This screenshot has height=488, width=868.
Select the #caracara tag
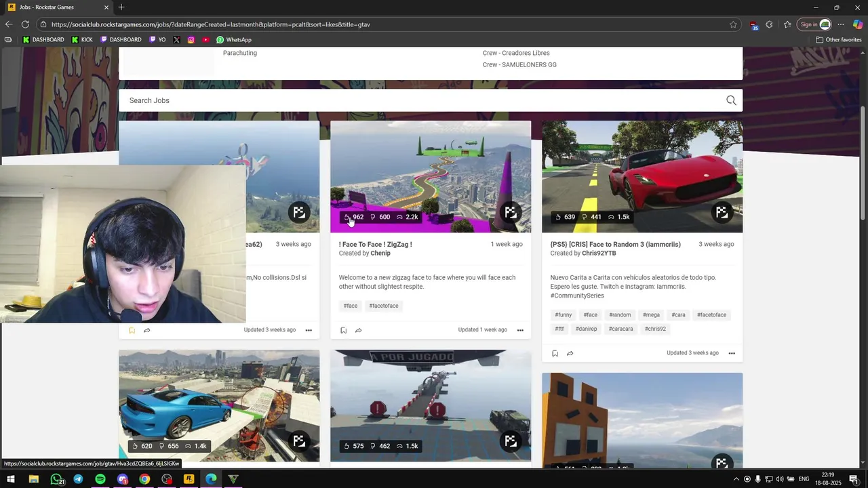(x=621, y=329)
